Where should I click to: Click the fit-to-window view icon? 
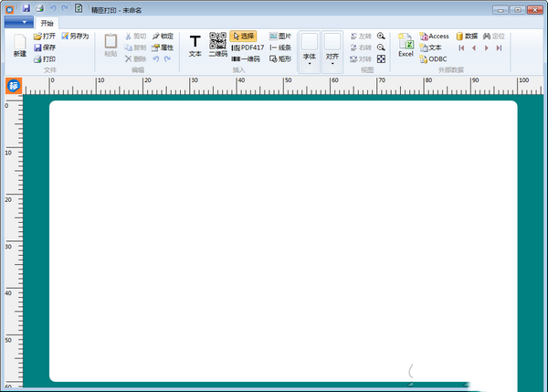(381, 59)
